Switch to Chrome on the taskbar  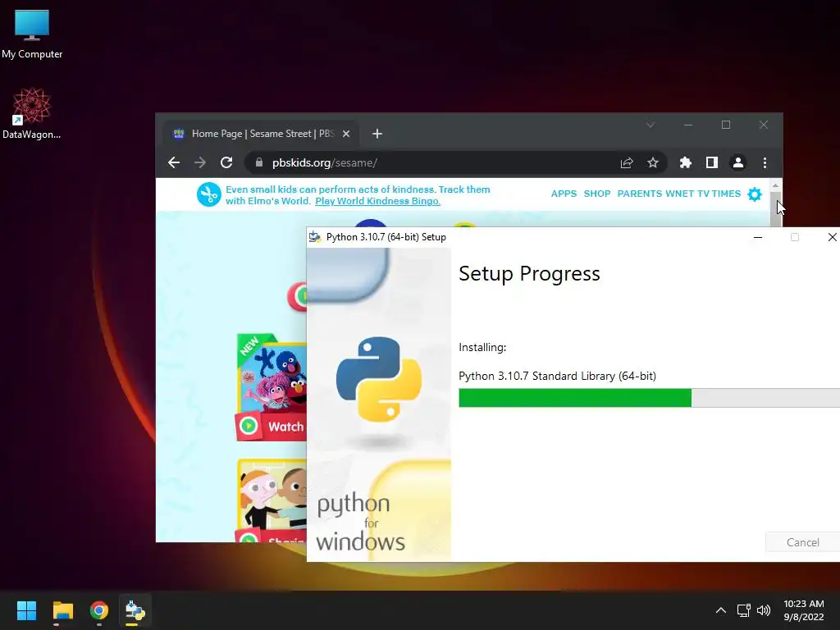[x=99, y=610]
